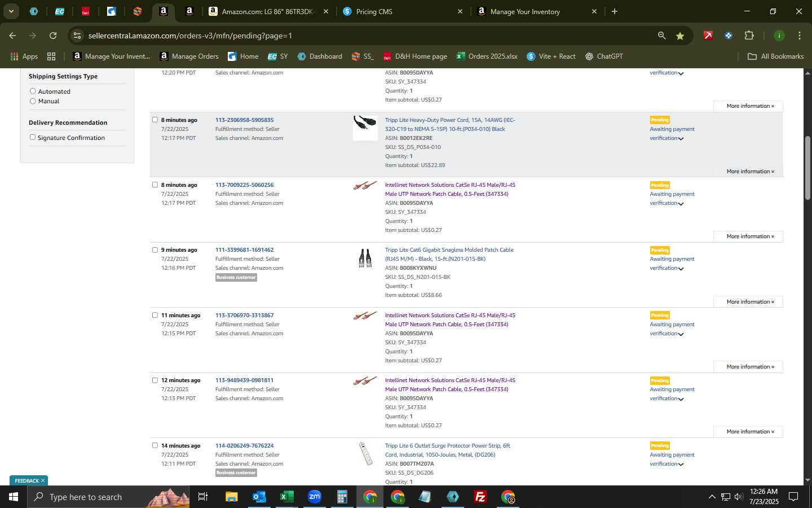Click the Windows Start button

pos(14,497)
